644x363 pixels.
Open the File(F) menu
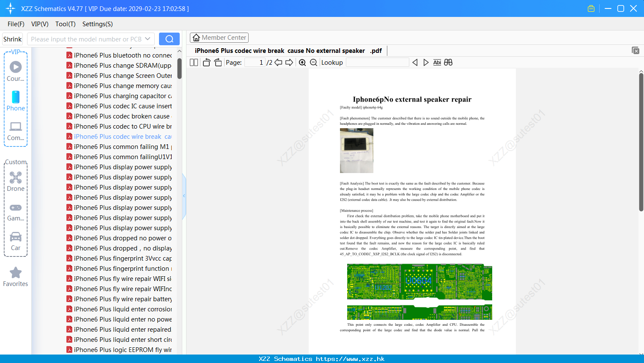tap(16, 24)
